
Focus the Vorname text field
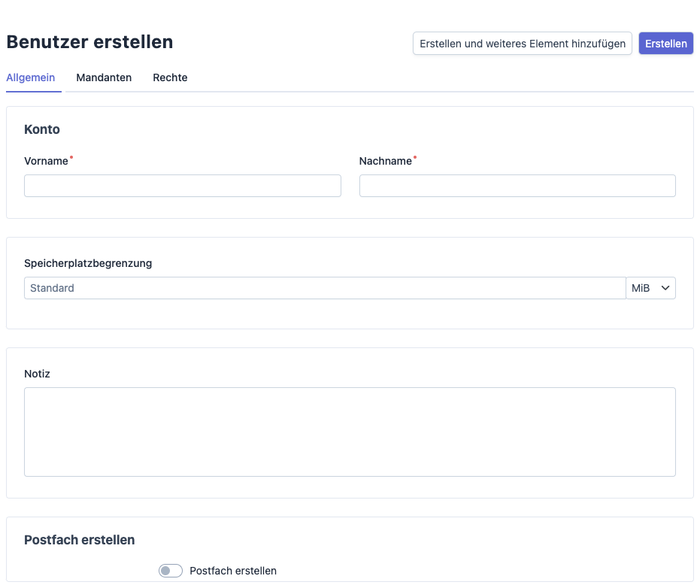pos(183,186)
